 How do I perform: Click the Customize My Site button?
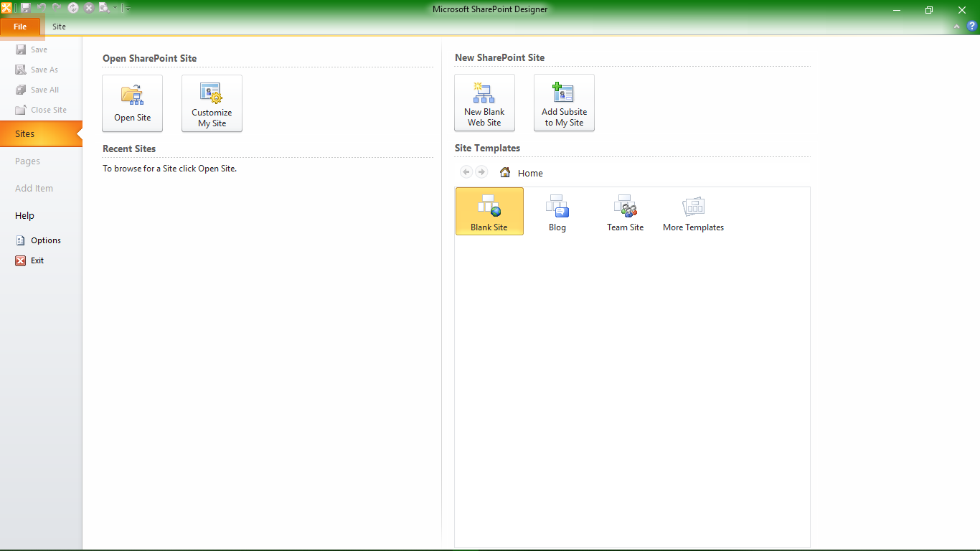212,103
